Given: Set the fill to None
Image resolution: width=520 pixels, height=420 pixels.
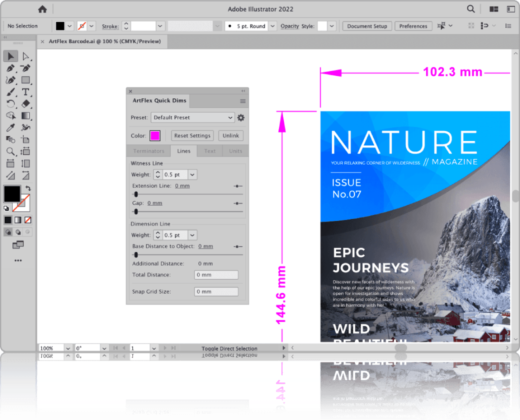Looking at the screenshot, I should 28,220.
